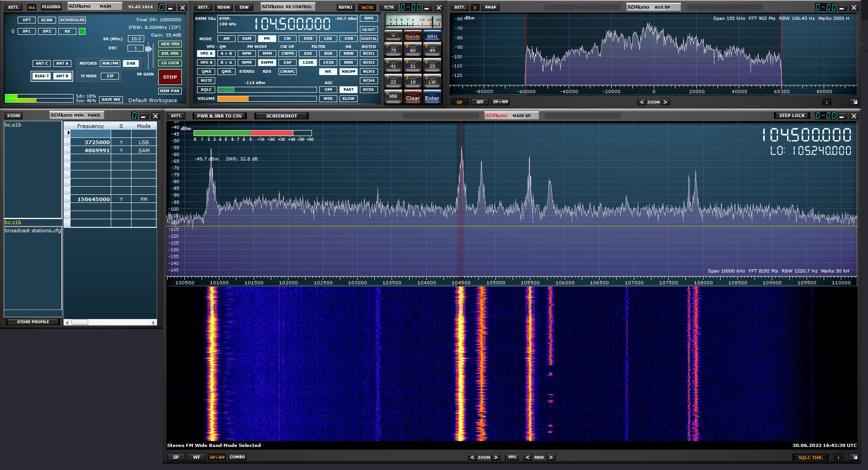Image resolution: width=868 pixels, height=470 pixels.
Task: Adjust the squelch level bar
Action: pyautogui.click(x=267, y=90)
